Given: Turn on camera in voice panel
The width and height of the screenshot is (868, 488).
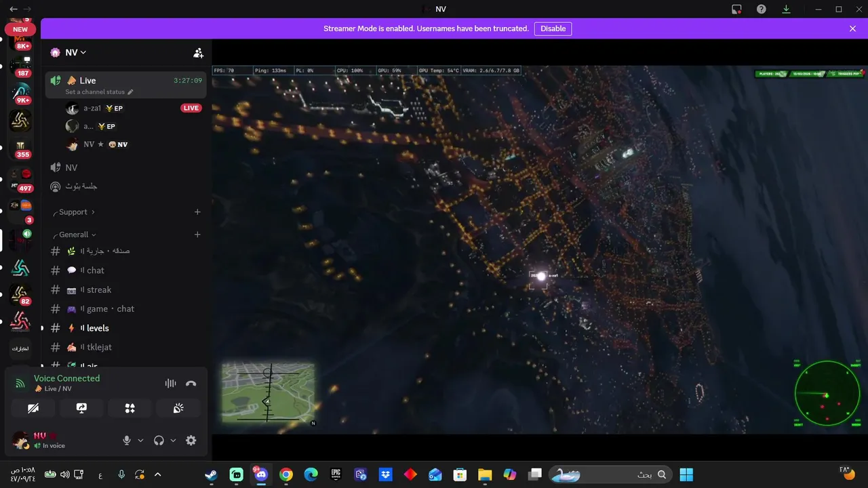Looking at the screenshot, I should tap(33, 408).
